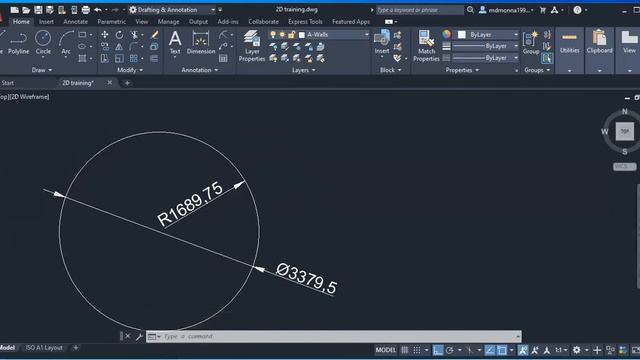Click the Erase tool icon
Image resolution: width=640 pixels, height=360 pixels.
(x=154, y=35)
